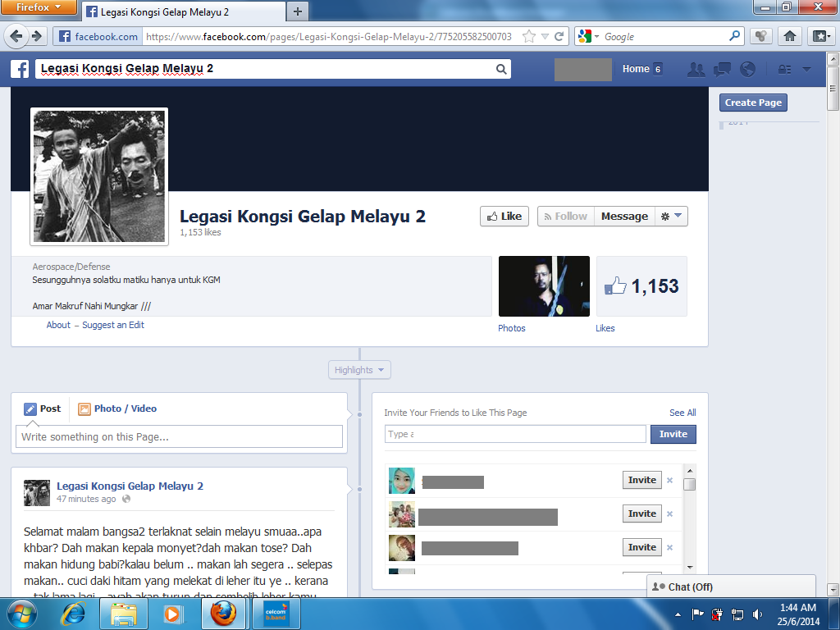Launch Internet Explorer from taskbar
Screen dimensions: 840x630
click(73, 614)
